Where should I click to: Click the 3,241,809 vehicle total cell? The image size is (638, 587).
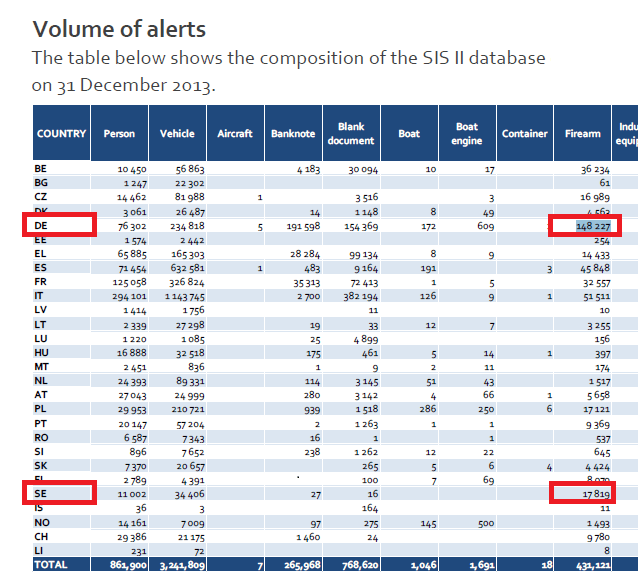[180, 564]
